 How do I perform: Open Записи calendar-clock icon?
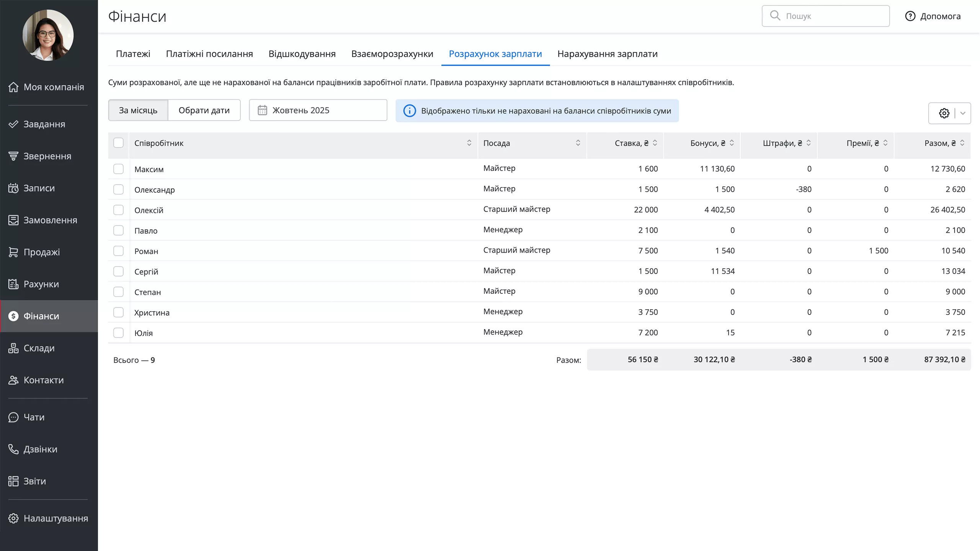13,188
